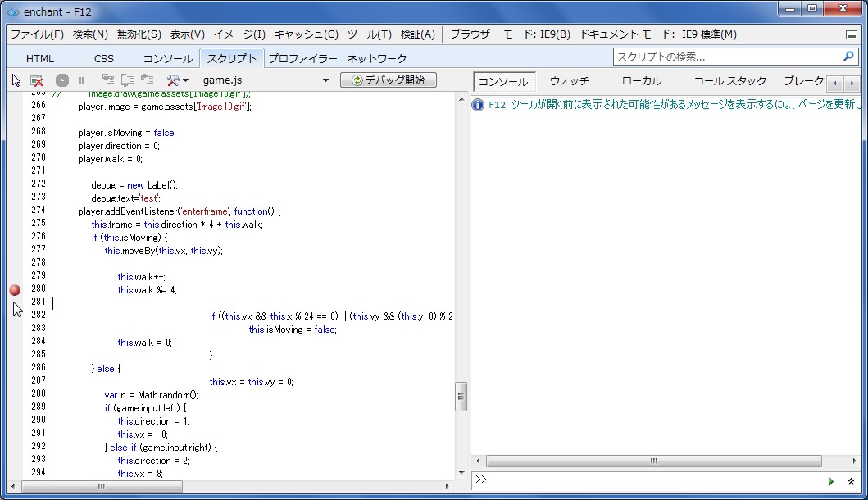Click the code pane scroll-left arrow
The width and height of the screenshot is (868, 500).
(13, 487)
